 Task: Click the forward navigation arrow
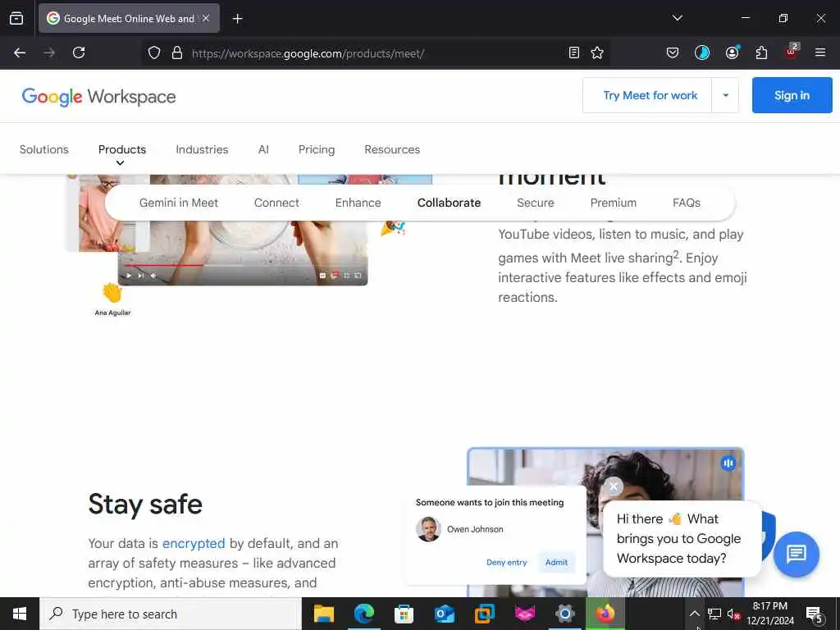click(x=49, y=52)
